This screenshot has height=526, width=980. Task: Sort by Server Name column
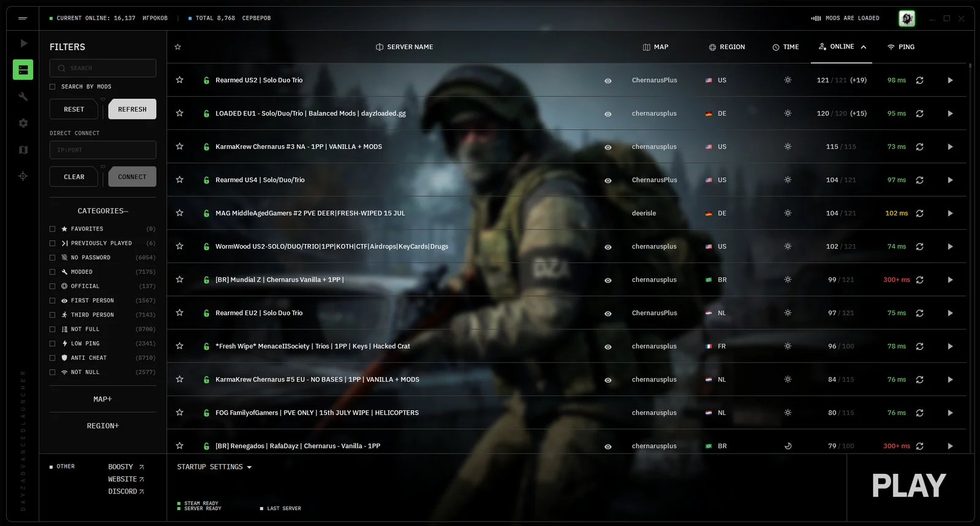point(404,47)
